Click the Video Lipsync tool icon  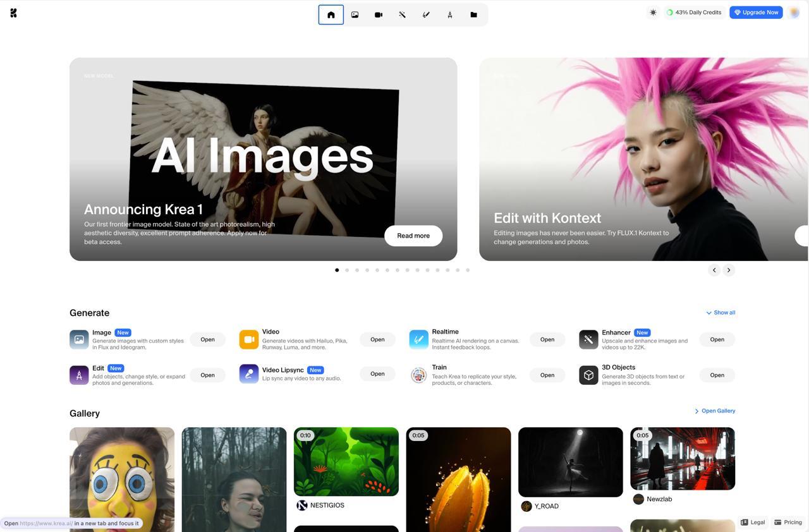coord(249,373)
